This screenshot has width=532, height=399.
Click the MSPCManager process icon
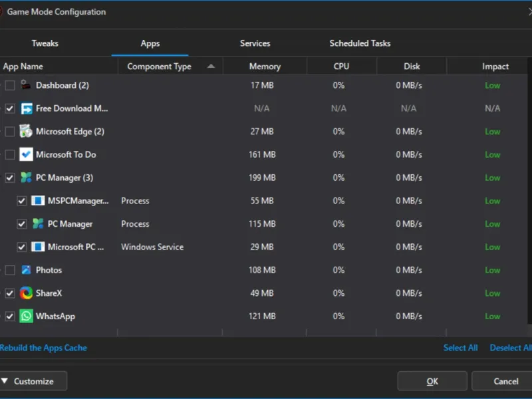(x=38, y=201)
